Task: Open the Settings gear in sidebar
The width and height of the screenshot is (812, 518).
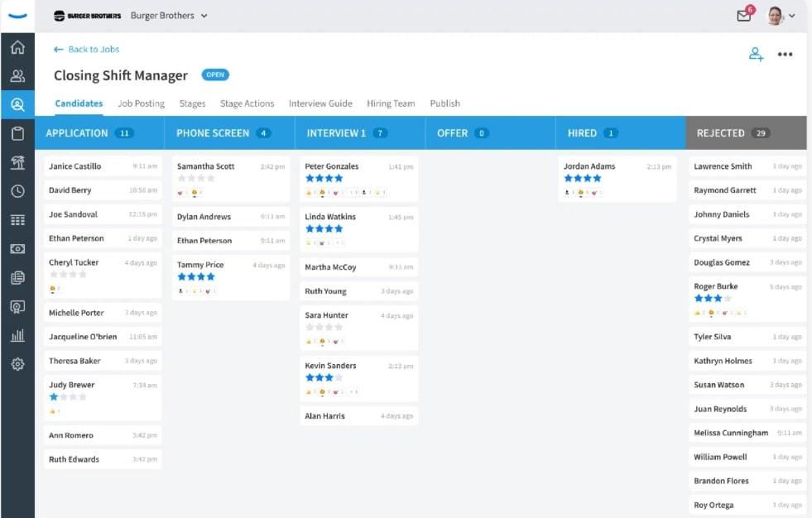Action: (x=18, y=364)
